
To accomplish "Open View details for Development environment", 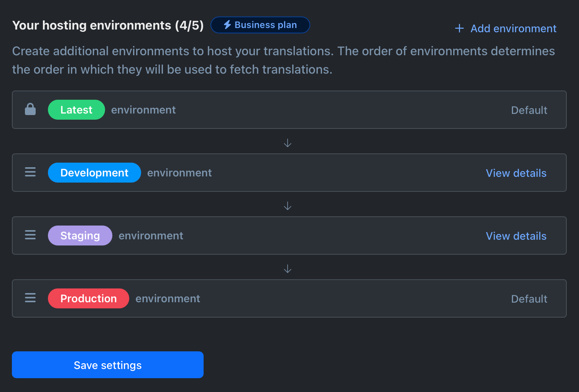I will pyautogui.click(x=516, y=173).
